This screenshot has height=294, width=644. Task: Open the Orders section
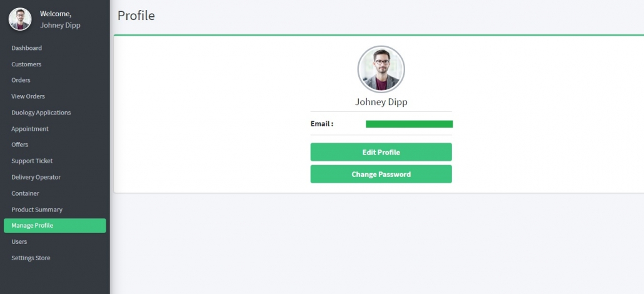point(21,80)
